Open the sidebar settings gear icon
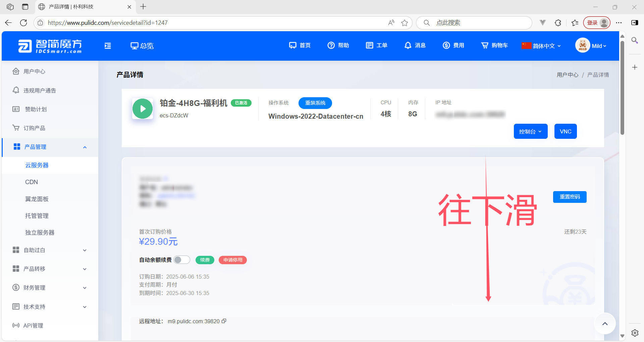Image resolution: width=644 pixels, height=342 pixels. point(635,333)
